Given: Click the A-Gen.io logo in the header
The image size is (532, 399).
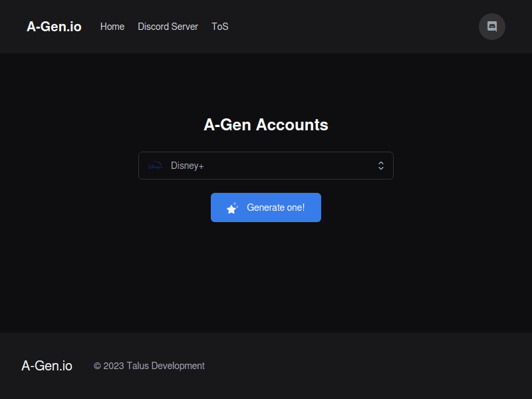Looking at the screenshot, I should [x=54, y=27].
